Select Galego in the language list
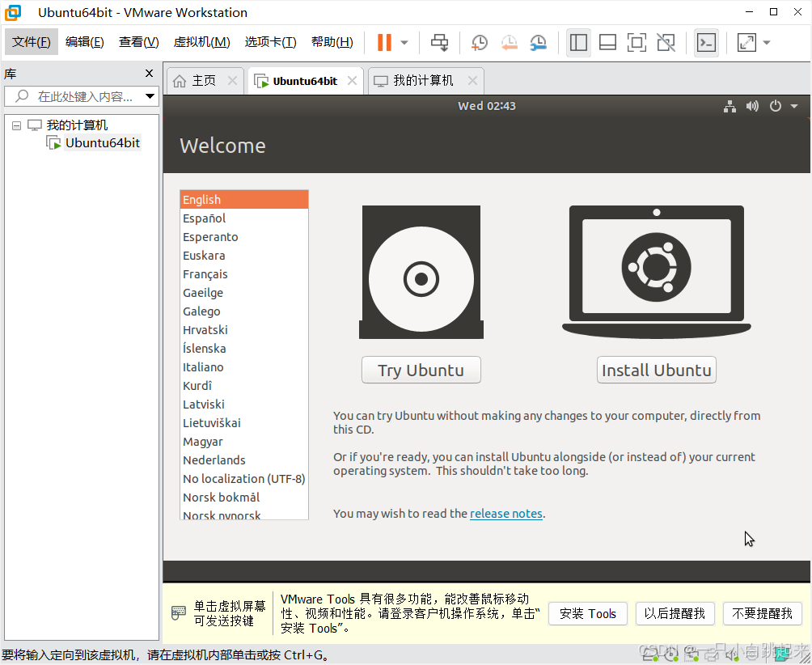The height and width of the screenshot is (665, 812). click(x=244, y=311)
